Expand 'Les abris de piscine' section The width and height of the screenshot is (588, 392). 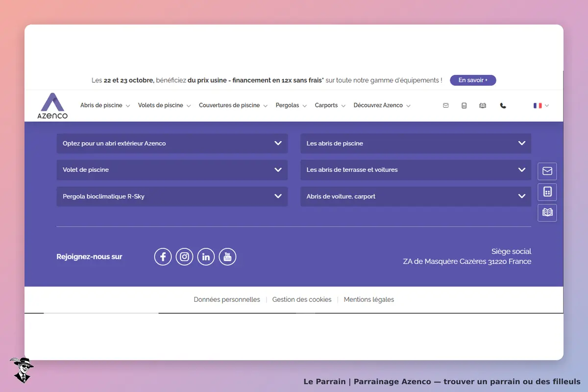pyautogui.click(x=416, y=144)
